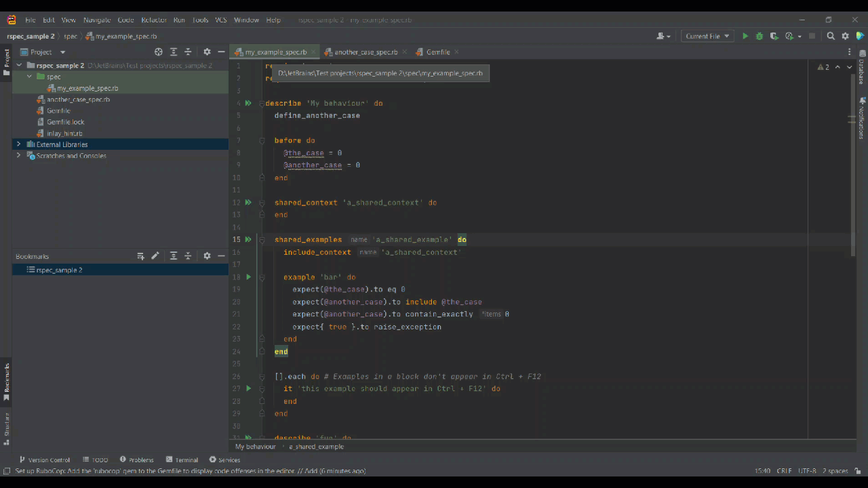Viewport: 868px width, 488px height.
Task: Click My behaviour in the breadcrumb bar
Action: (x=255, y=446)
